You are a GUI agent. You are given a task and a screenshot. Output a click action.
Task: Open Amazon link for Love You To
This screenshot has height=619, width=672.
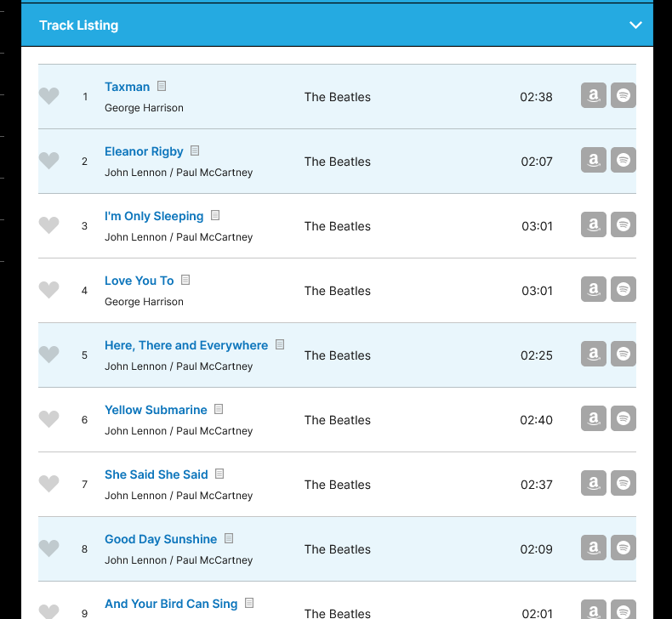point(594,290)
